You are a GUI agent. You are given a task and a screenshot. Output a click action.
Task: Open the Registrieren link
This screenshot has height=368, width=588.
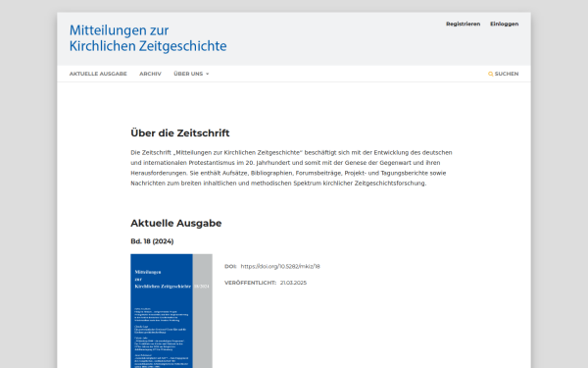tap(464, 24)
